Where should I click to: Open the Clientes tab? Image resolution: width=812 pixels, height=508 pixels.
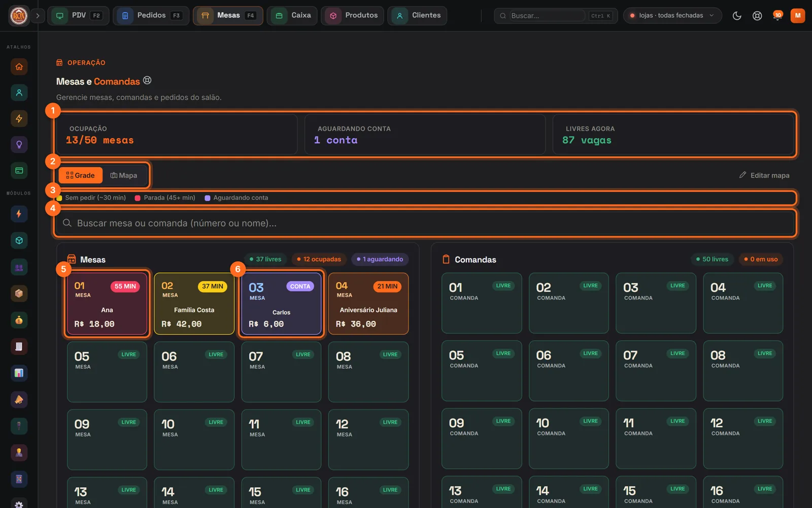[417, 16]
